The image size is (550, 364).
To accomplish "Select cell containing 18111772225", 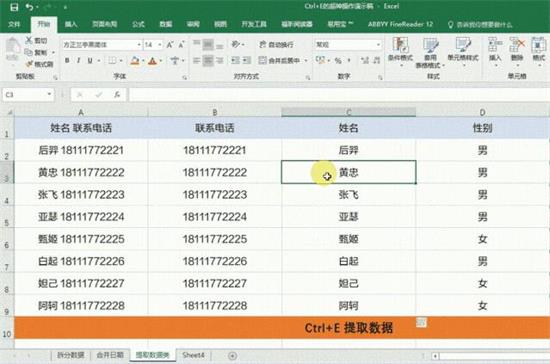I will (215, 239).
